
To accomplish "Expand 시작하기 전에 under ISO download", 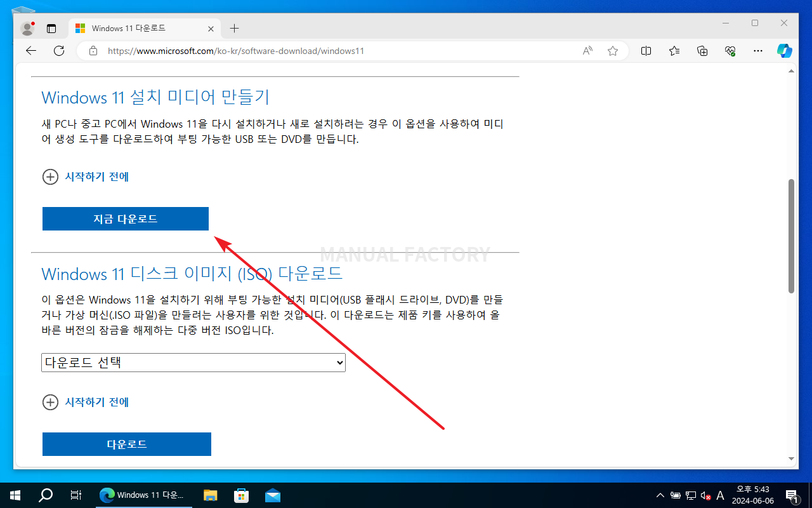I will tap(86, 402).
